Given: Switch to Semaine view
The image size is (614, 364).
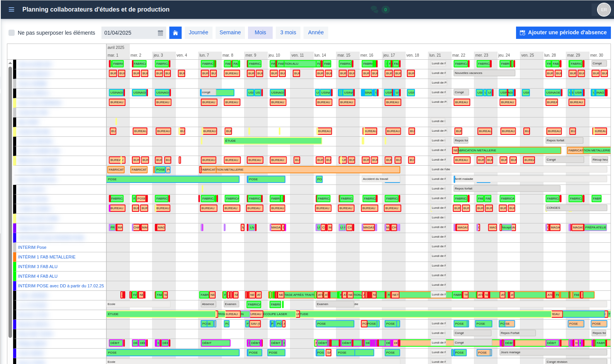Looking at the screenshot, I should click(x=230, y=33).
